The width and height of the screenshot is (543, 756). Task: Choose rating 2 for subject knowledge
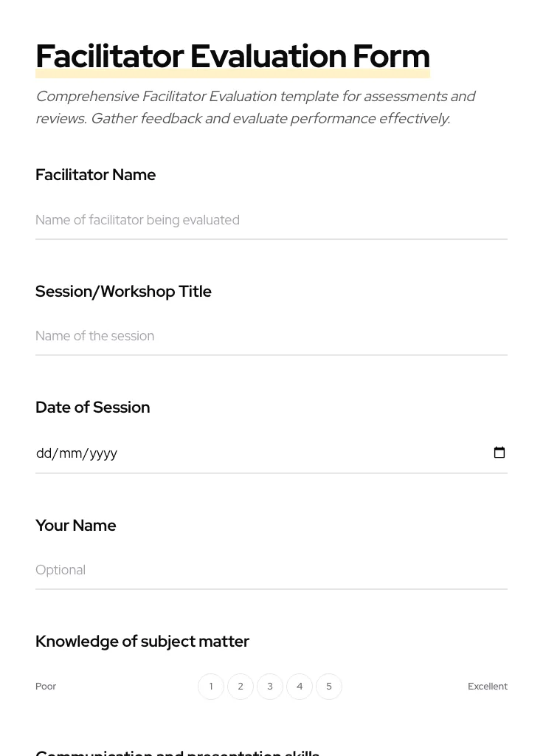pos(241,687)
